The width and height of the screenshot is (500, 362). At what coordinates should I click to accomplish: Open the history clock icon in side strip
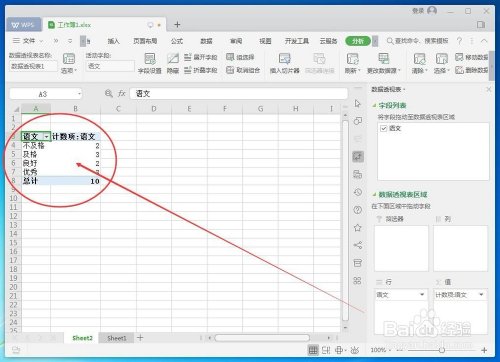[x=358, y=192]
